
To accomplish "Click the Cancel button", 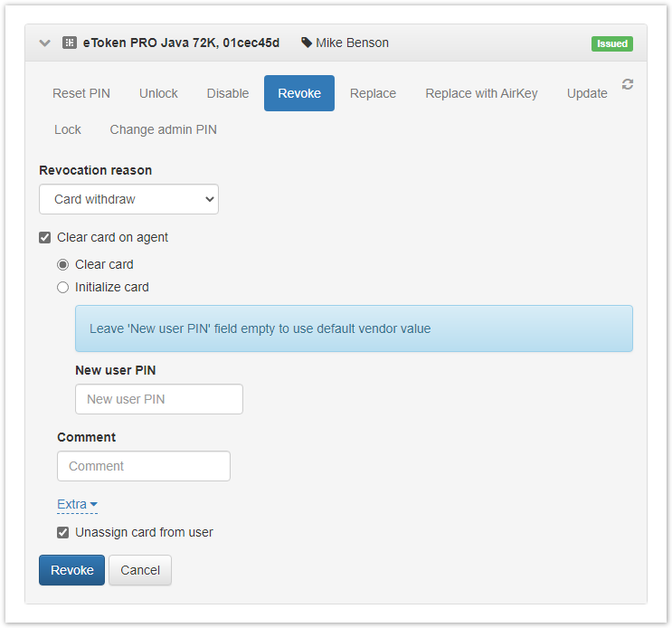I will [140, 570].
